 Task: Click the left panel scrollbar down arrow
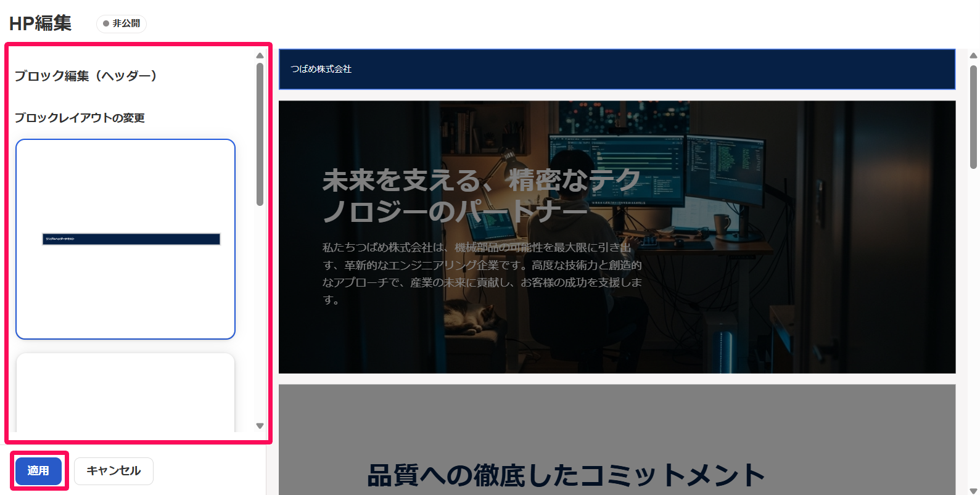(x=260, y=426)
